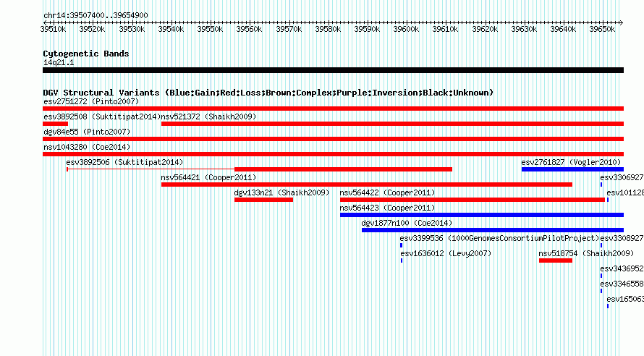Open the dgv1877n100 (Coe2014) label

(x=407, y=223)
